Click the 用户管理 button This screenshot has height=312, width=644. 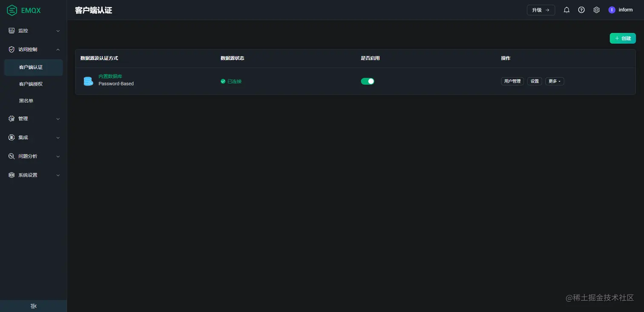pyautogui.click(x=512, y=81)
